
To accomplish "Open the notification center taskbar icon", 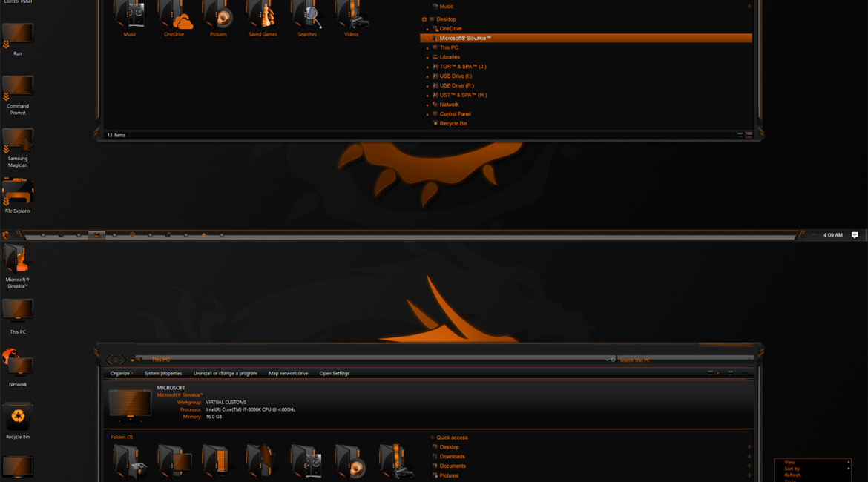I will pyautogui.click(x=855, y=235).
